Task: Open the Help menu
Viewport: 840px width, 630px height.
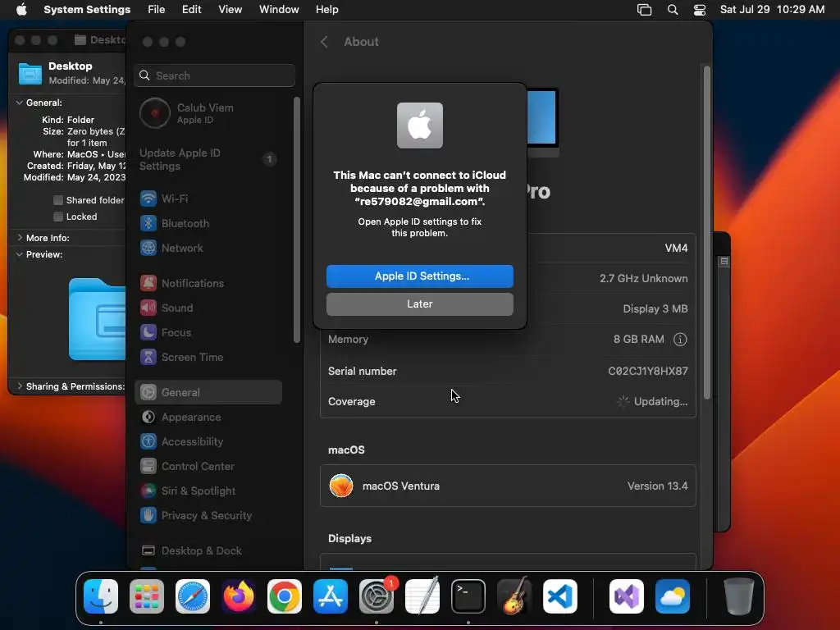Action: pyautogui.click(x=326, y=10)
